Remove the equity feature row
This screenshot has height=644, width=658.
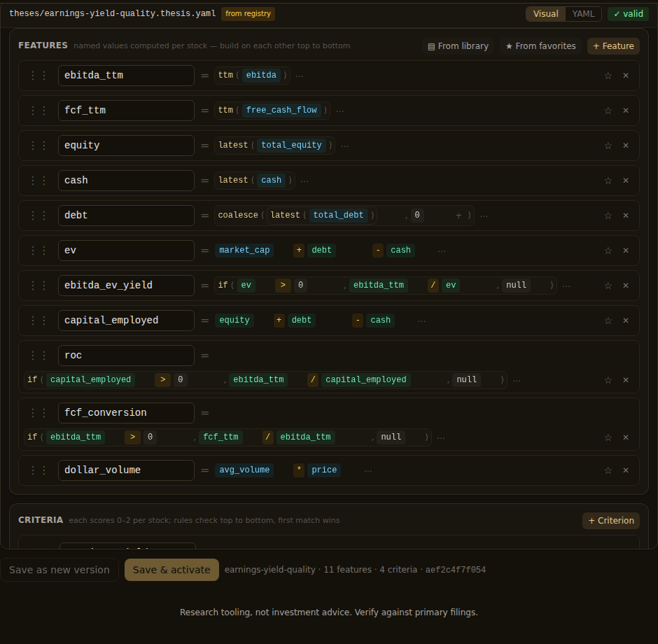coord(626,146)
